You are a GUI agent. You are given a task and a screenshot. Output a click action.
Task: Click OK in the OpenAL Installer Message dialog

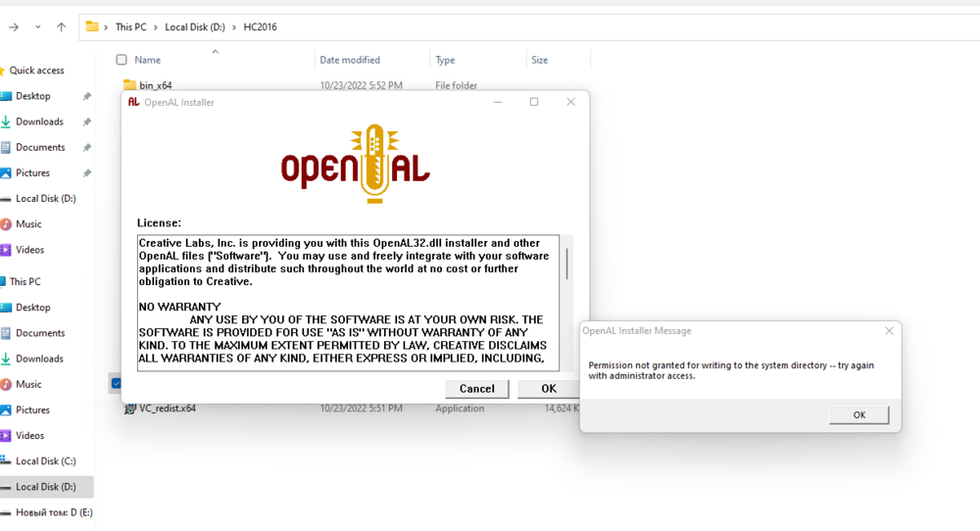(858, 414)
